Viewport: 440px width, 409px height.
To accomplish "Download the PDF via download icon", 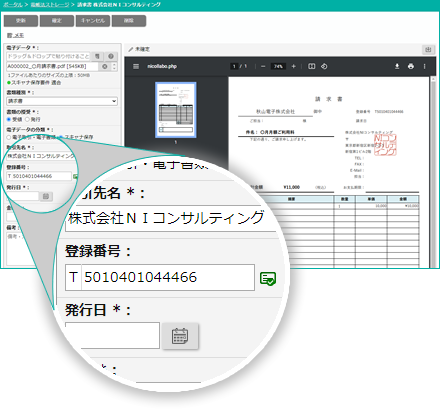I will point(397,66).
